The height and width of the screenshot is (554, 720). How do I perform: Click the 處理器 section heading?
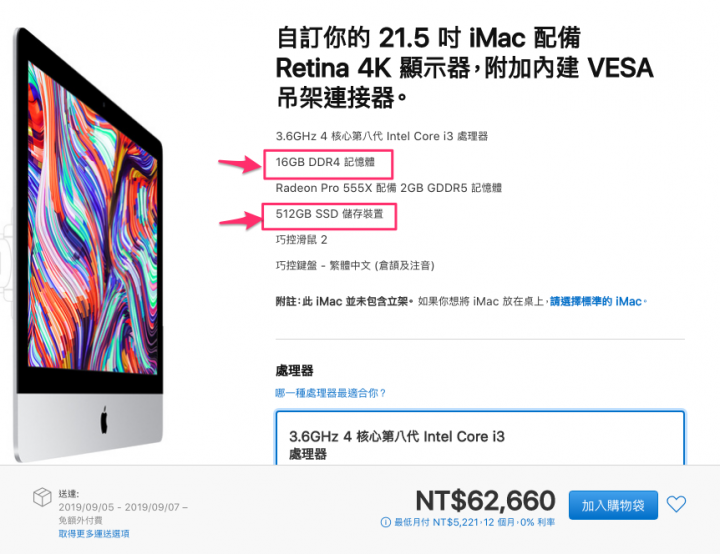(x=294, y=371)
